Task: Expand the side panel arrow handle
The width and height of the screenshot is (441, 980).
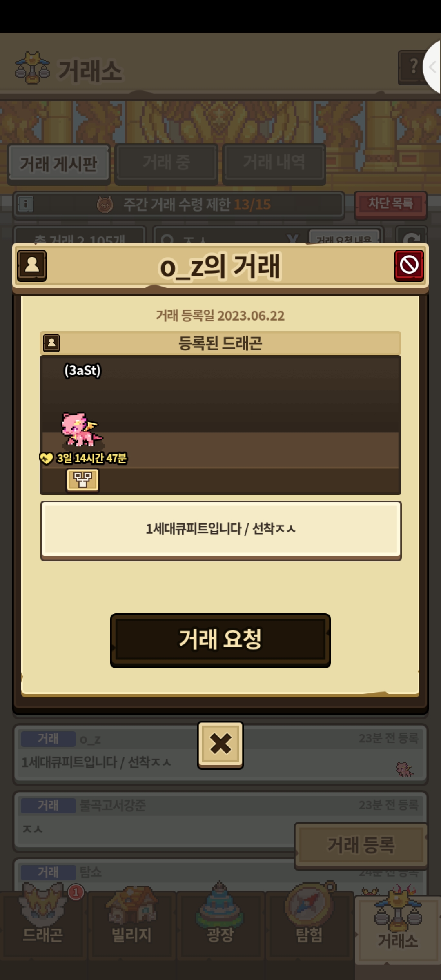Action: 432,67
